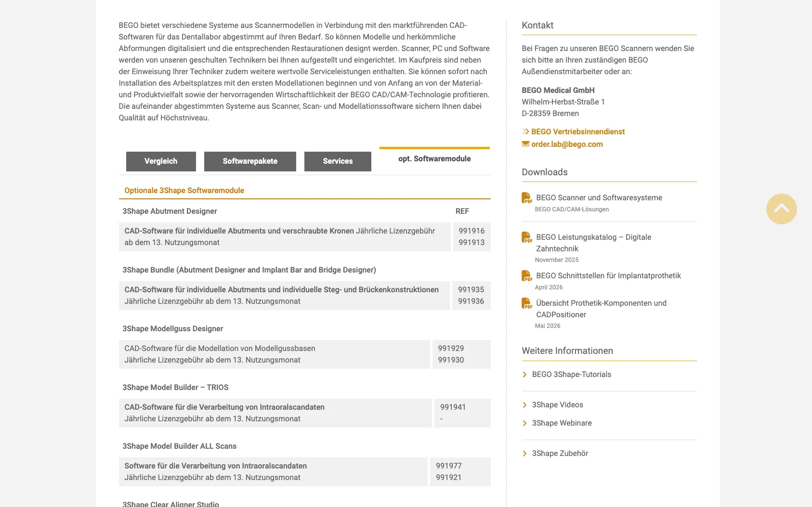This screenshot has height=507, width=812.
Task: Click the Weitere Informationen heading
Action: tap(567, 351)
